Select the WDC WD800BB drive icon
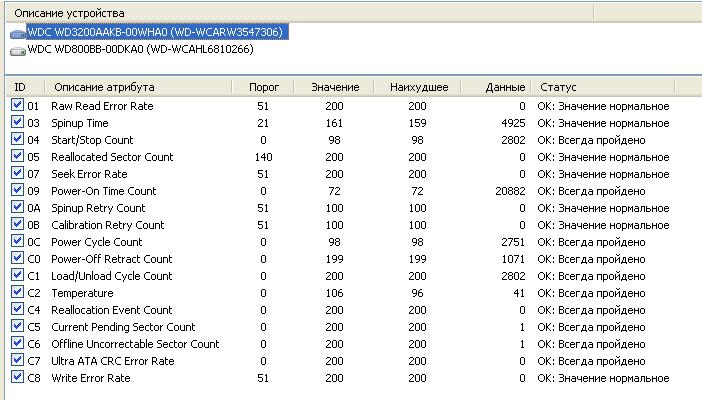This screenshot has height=400, width=702. point(18,51)
